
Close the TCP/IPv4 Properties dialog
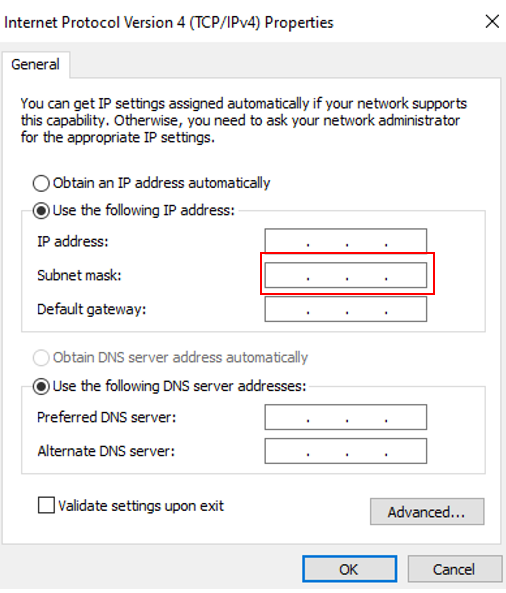pos(492,22)
